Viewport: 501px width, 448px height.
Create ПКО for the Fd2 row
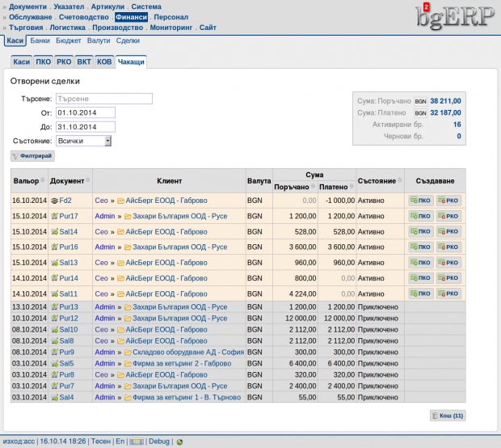(421, 201)
